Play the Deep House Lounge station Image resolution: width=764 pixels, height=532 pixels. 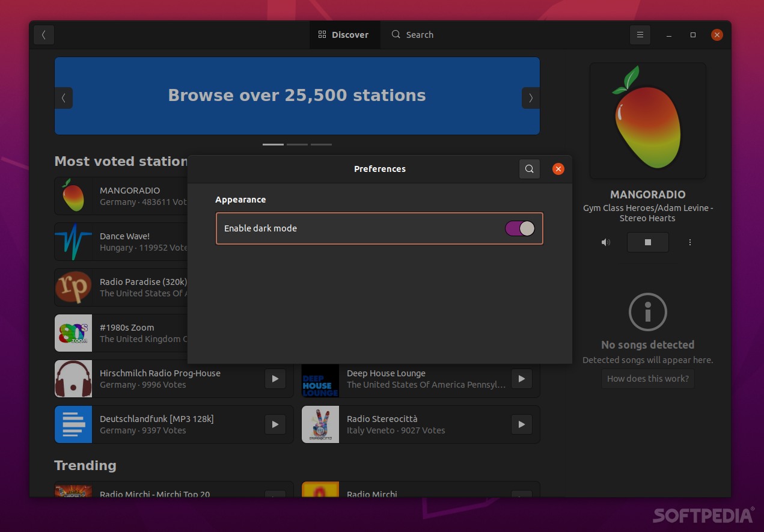pyautogui.click(x=522, y=379)
